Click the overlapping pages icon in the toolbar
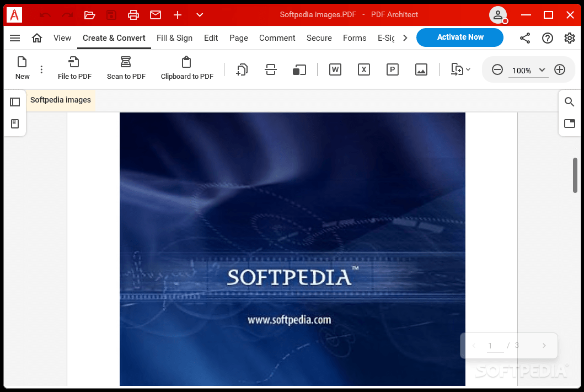 pyautogui.click(x=299, y=69)
